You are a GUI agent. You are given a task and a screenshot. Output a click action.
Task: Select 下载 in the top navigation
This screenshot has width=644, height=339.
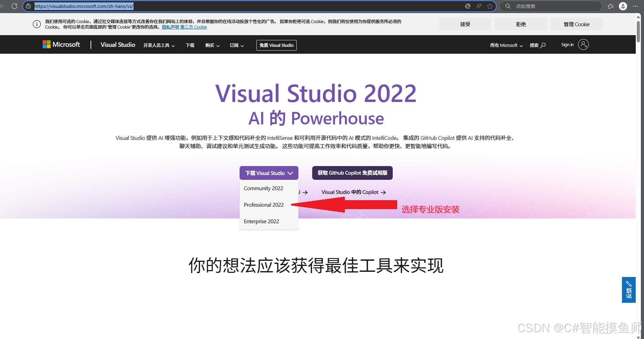(189, 45)
